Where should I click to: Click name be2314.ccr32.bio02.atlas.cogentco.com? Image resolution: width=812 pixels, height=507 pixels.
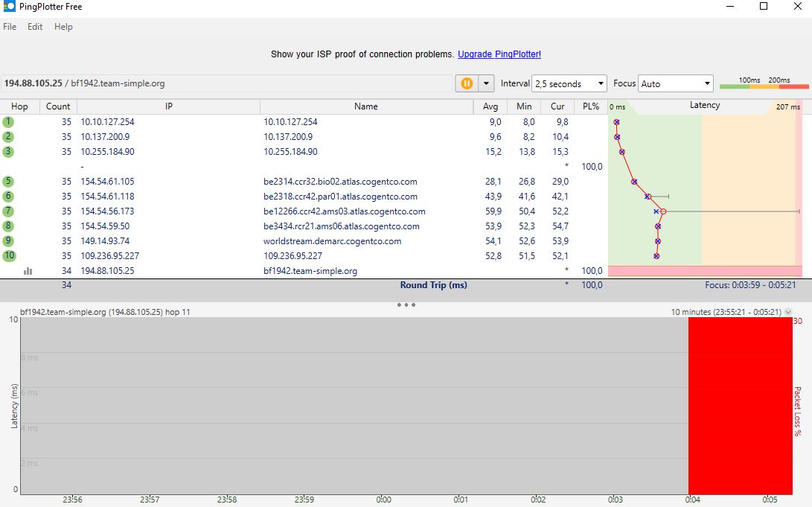click(x=340, y=181)
